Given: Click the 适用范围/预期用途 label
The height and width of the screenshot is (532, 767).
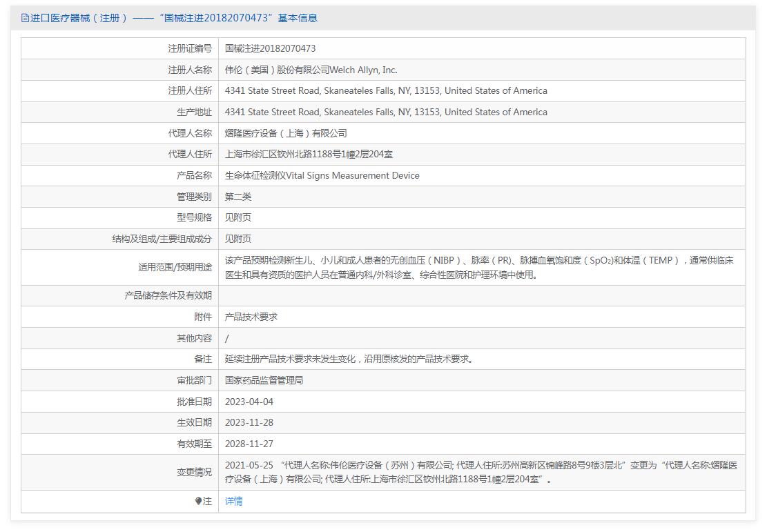Looking at the screenshot, I should 175,268.
